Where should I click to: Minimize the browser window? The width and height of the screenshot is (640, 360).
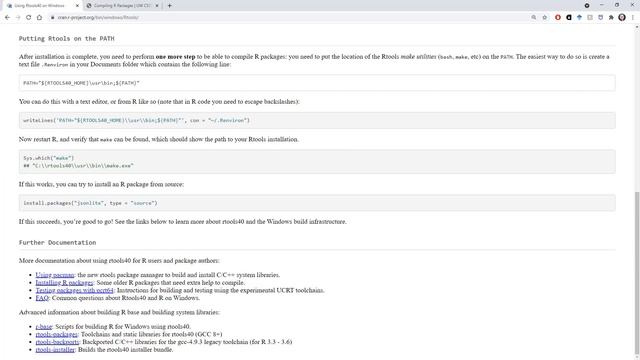pos(602,5)
